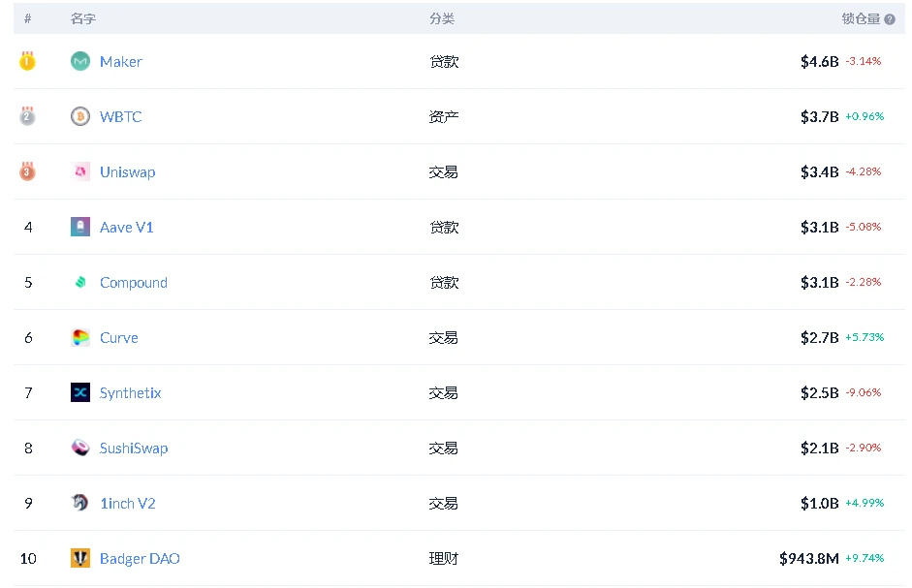Image resolution: width=912 pixels, height=588 pixels.
Task: Open the Badger DAO project link
Action: pos(140,558)
